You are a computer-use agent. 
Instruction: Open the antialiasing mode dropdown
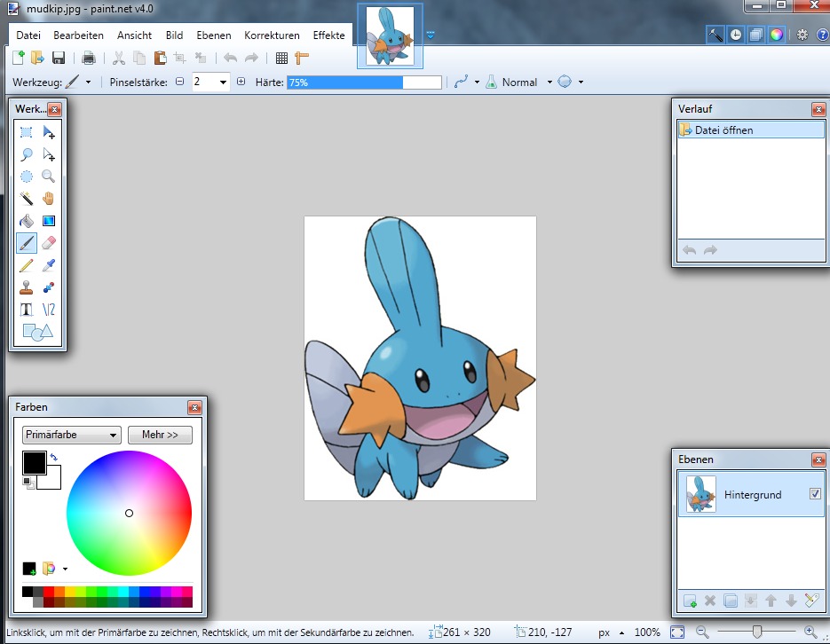pos(477,82)
